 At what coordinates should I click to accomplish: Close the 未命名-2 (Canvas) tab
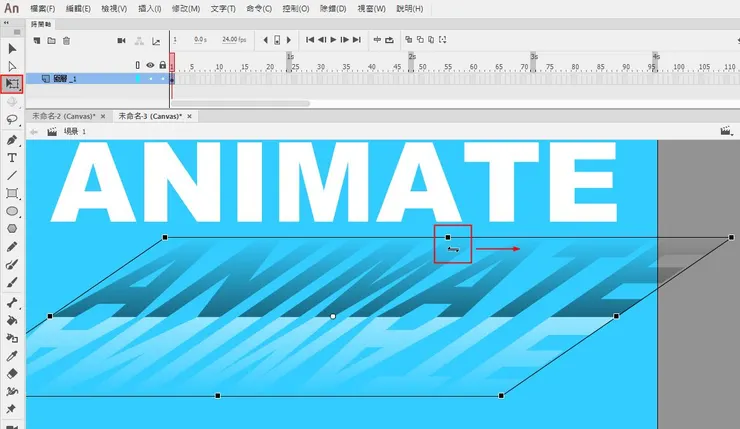coord(103,116)
